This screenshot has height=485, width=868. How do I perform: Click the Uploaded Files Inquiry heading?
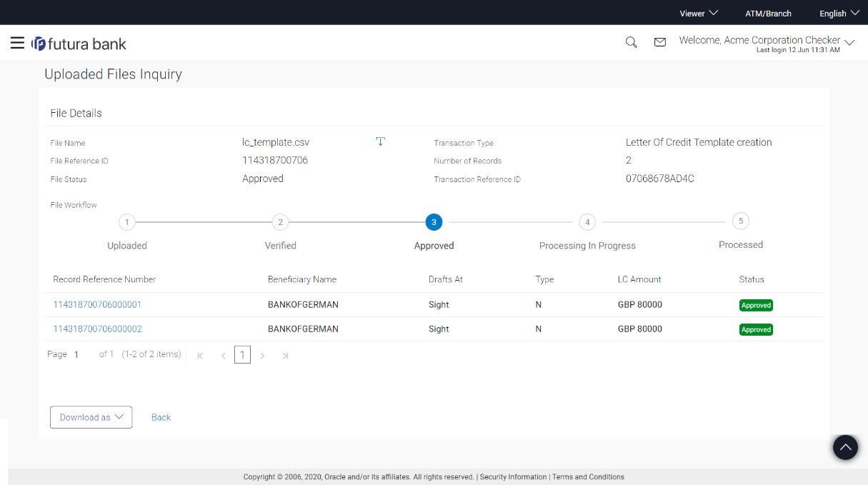(x=113, y=74)
